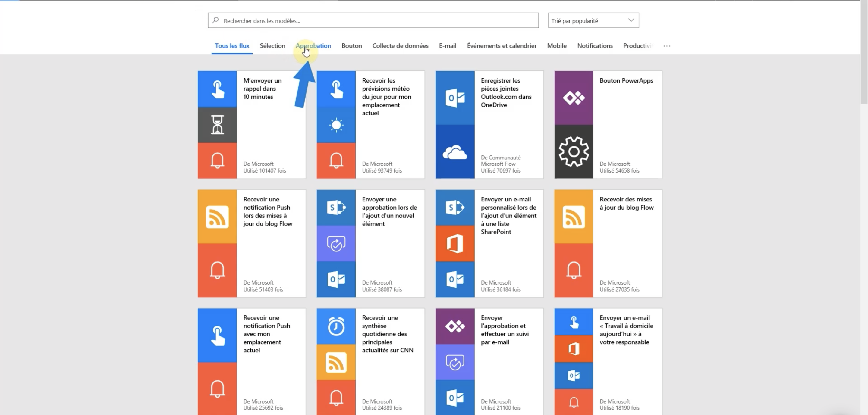Click the RSS icon on the mises à jour du blog card
The width and height of the screenshot is (868, 415).
pos(574,217)
